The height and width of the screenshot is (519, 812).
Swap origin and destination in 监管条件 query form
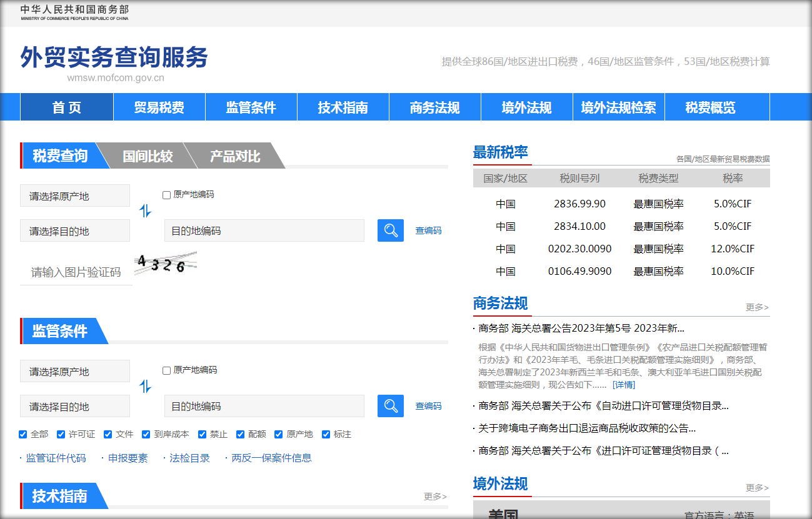coord(145,387)
